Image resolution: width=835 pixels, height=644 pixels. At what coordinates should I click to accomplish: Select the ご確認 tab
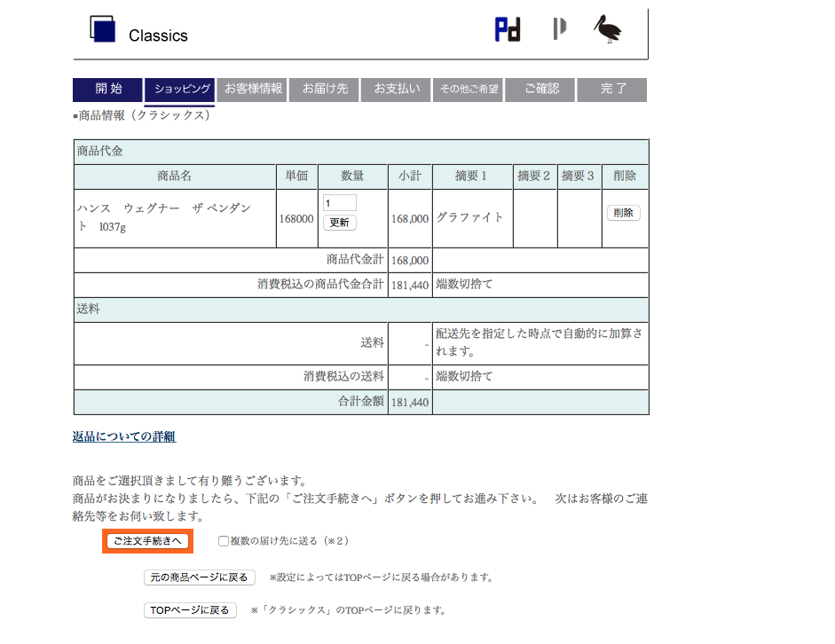540,90
